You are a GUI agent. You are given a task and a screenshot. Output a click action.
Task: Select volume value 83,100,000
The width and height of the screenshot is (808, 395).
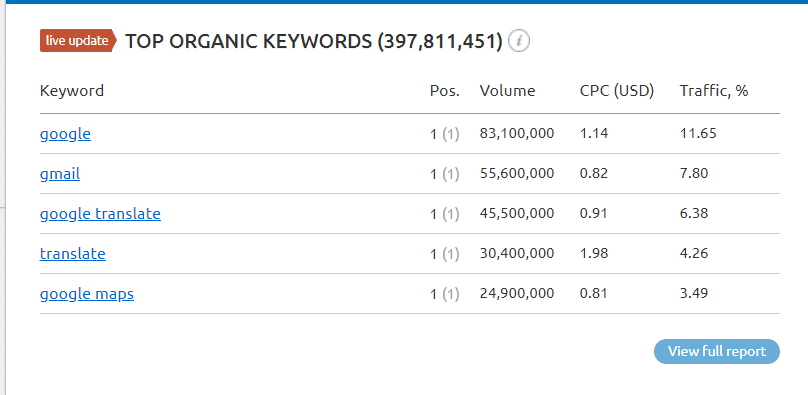517,134
